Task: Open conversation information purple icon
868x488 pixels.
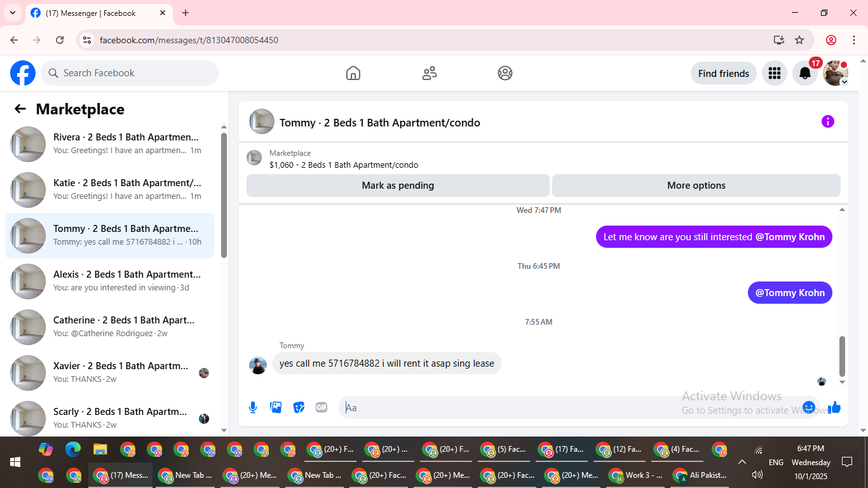Action: pos(827,121)
